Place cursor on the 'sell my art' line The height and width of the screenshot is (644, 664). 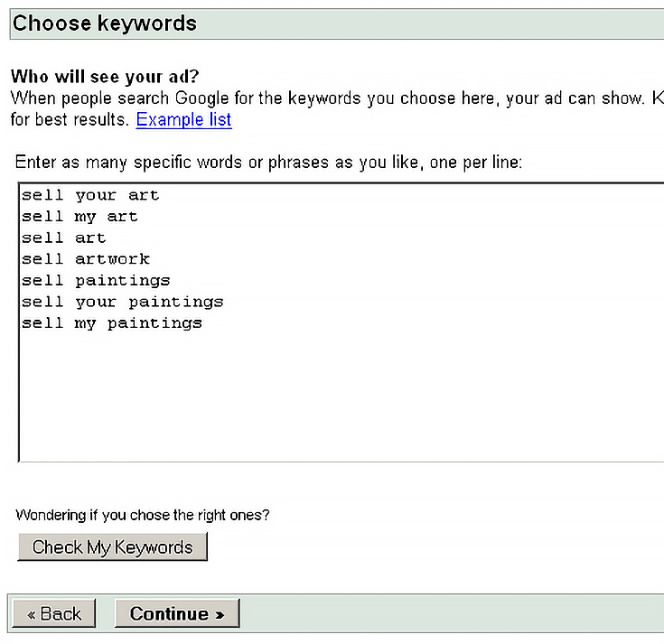[x=79, y=217]
